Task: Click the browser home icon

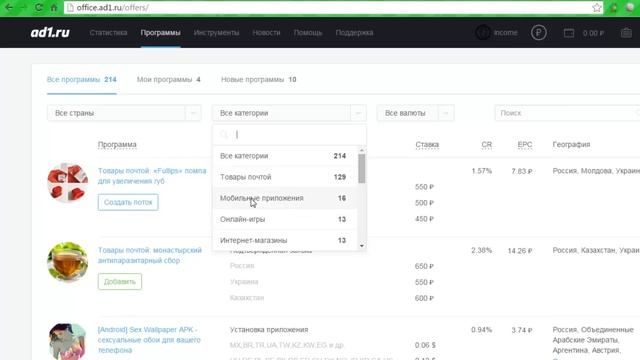Action: coord(54,7)
